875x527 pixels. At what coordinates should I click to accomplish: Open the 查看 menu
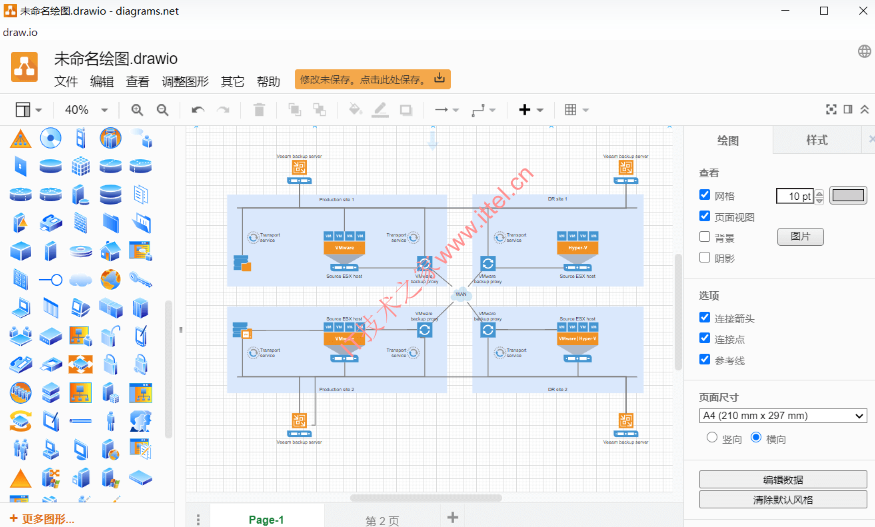click(137, 82)
